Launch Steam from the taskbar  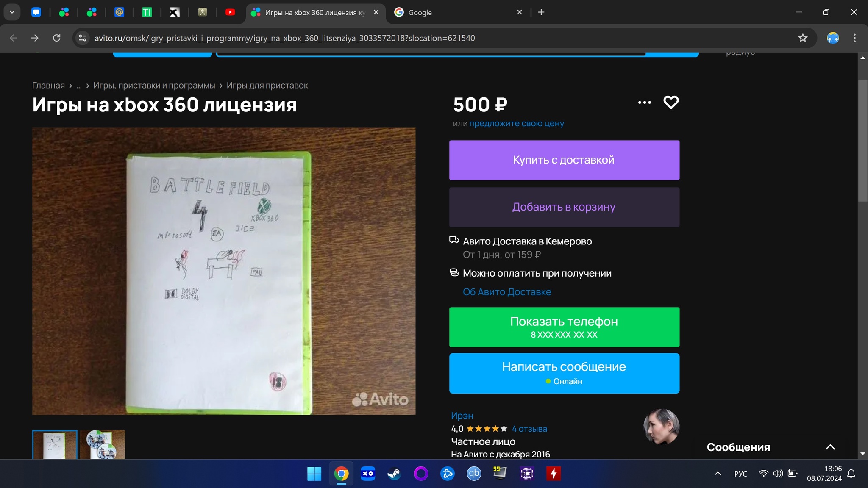(394, 474)
